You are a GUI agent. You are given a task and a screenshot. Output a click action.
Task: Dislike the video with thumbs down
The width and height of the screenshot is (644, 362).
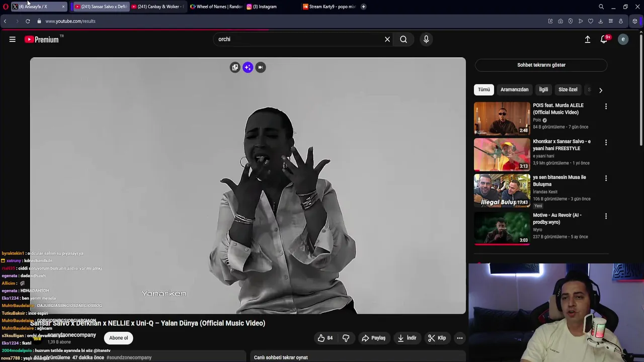coord(346,338)
